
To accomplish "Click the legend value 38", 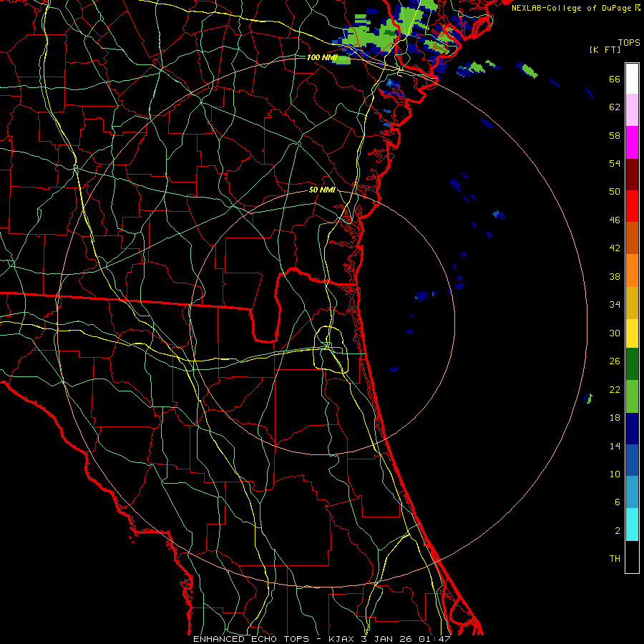I will point(615,276).
